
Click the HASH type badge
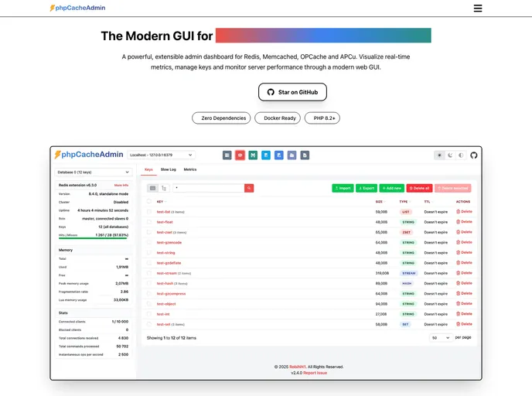coord(407,283)
